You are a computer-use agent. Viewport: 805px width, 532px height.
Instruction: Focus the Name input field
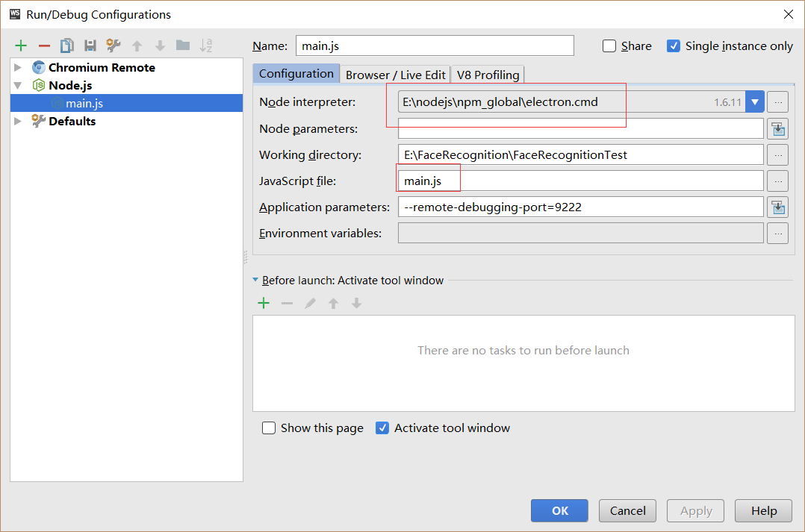[435, 46]
